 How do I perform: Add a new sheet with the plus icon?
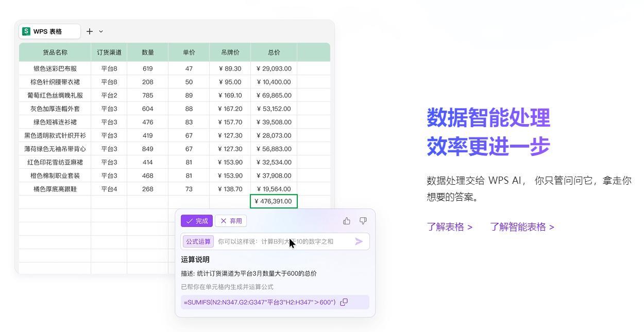coord(90,31)
